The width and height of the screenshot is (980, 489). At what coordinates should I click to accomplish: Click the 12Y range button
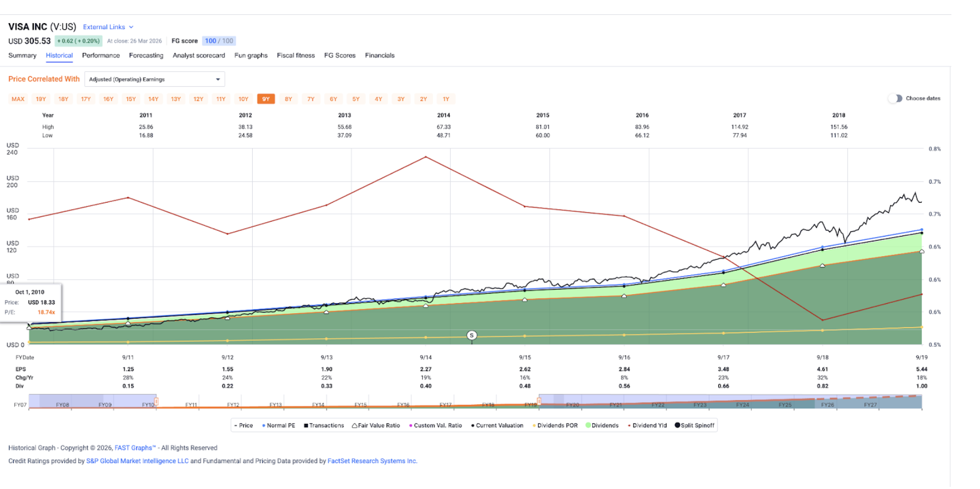198,99
